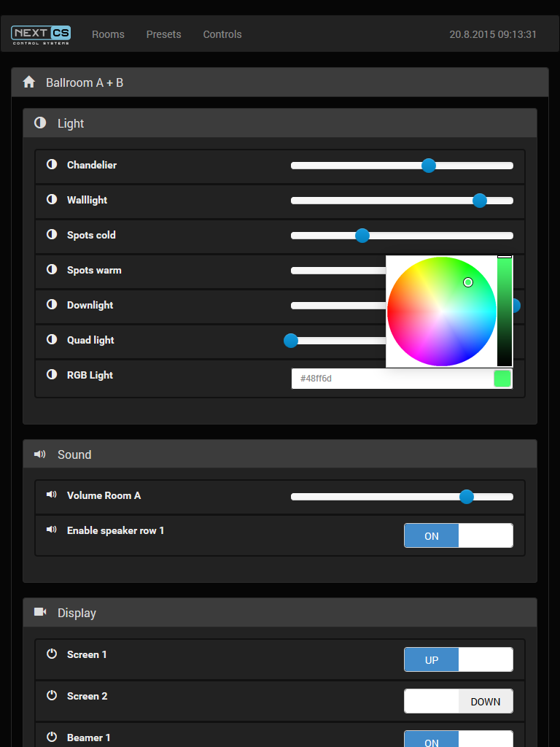Collapse the Sound panel header

[280, 454]
